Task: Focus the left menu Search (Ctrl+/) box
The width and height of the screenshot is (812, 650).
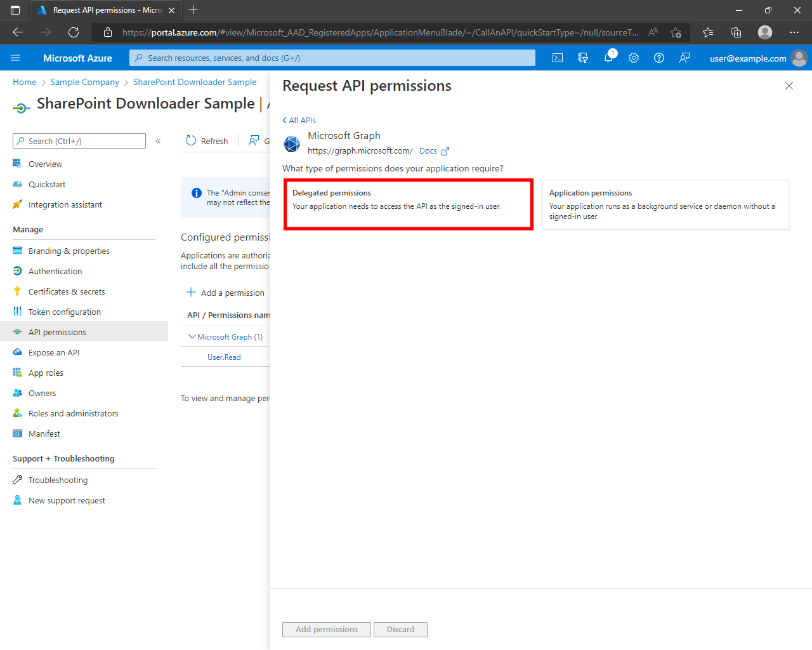Action: [79, 141]
